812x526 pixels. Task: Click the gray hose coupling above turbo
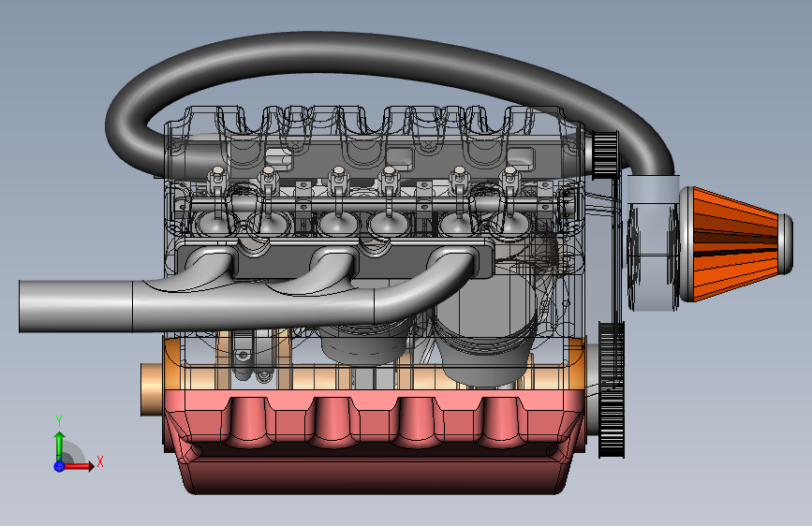653,189
